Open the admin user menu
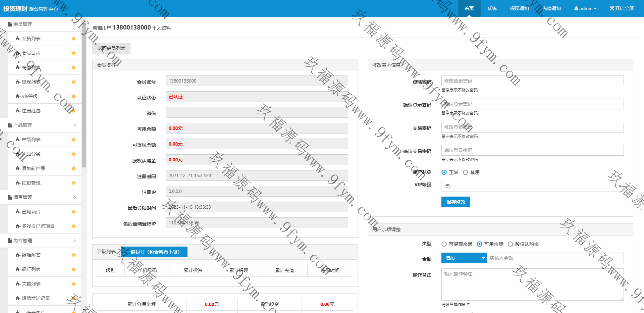The height and width of the screenshot is (313, 644). click(585, 8)
